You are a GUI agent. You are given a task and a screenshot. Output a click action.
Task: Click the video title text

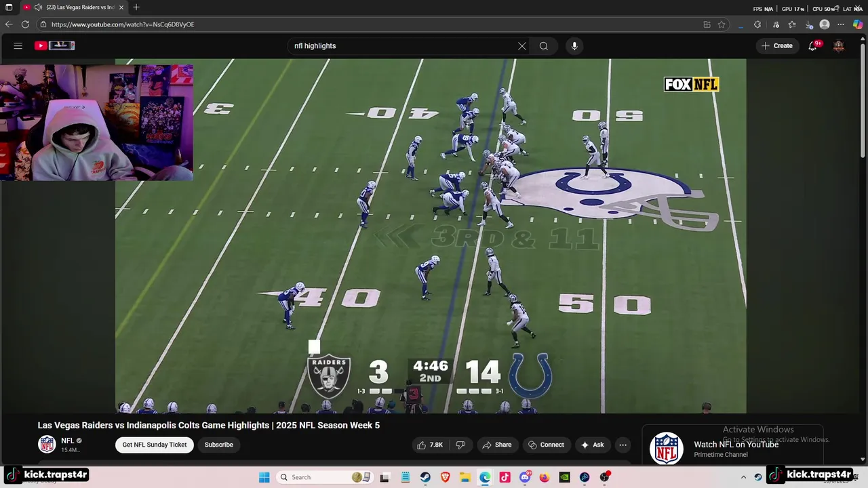209,425
